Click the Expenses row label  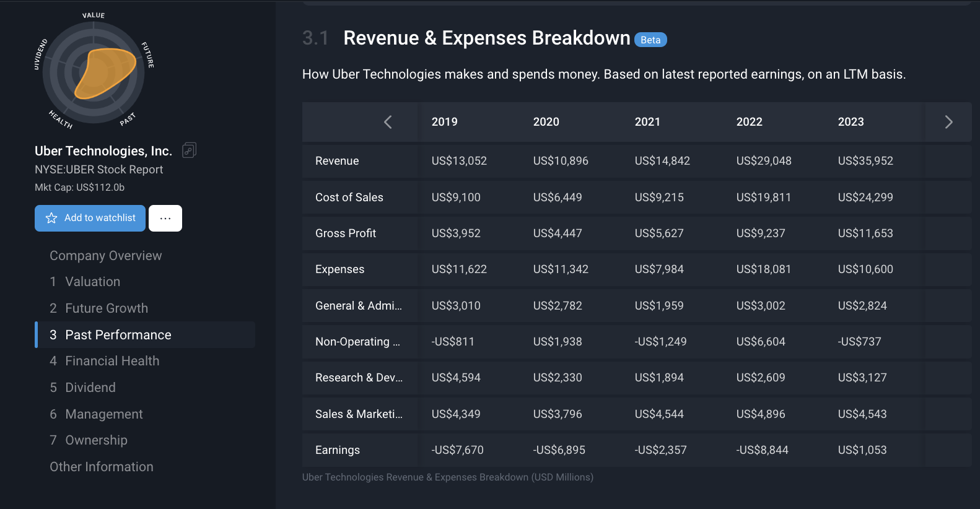coord(340,269)
